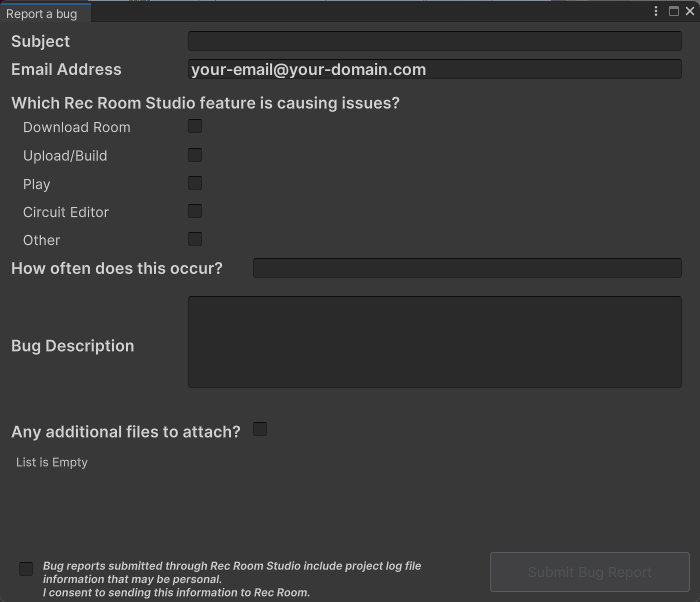Maximize the Report a bug window
Image resolution: width=700 pixels, height=602 pixels.
pyautogui.click(x=673, y=11)
